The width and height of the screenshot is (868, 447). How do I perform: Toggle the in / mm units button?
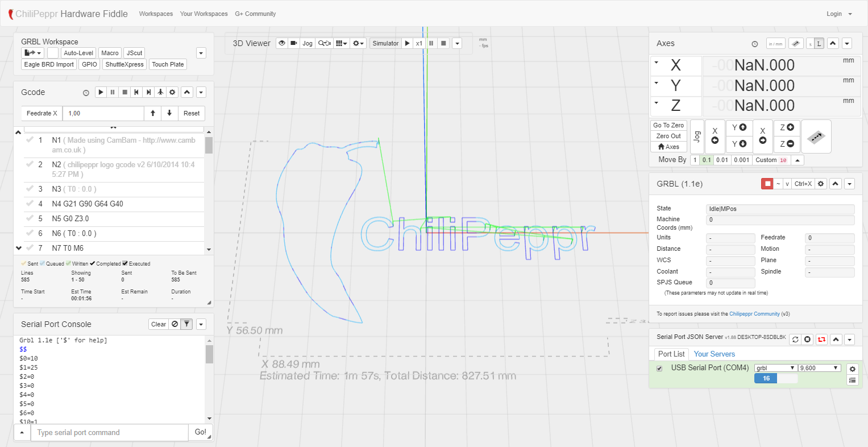pos(775,44)
